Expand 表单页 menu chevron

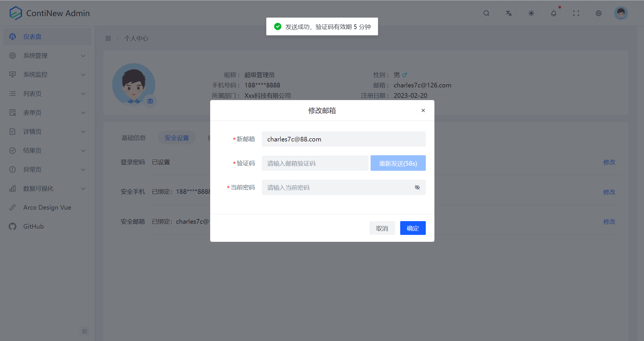tap(83, 113)
